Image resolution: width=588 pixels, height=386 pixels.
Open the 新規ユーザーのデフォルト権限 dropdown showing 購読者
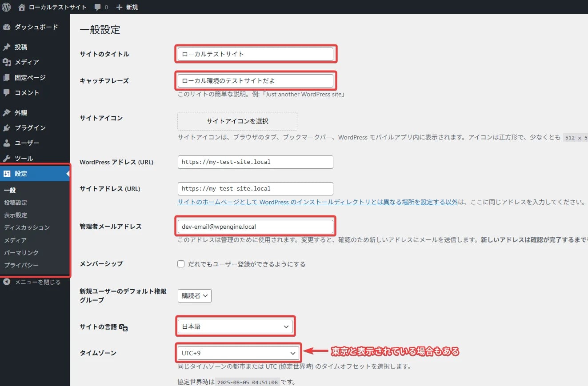194,295
